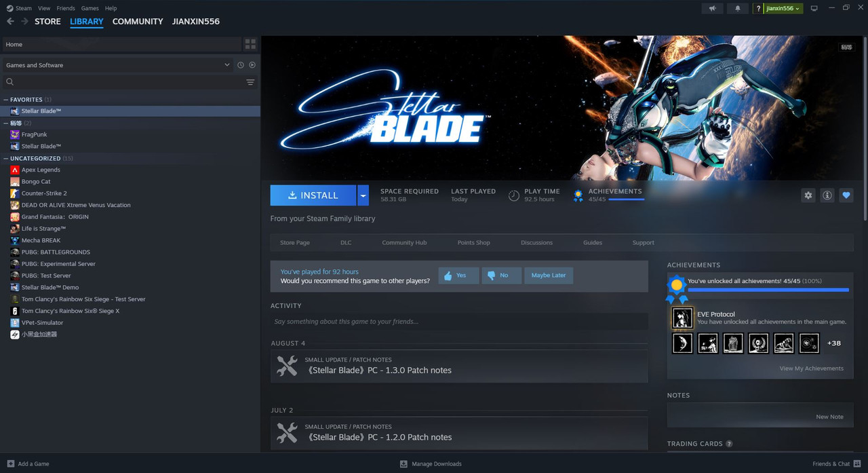Open 1.2.0 Patch notes post
Viewport: 868px width, 473px height.
(x=458, y=433)
